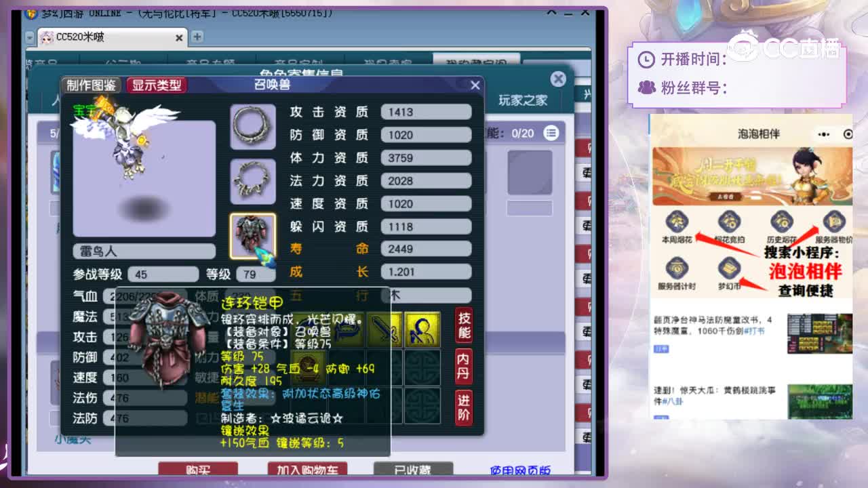Click the 攻击资质 value 1413
The image size is (868, 488).
[x=426, y=112]
